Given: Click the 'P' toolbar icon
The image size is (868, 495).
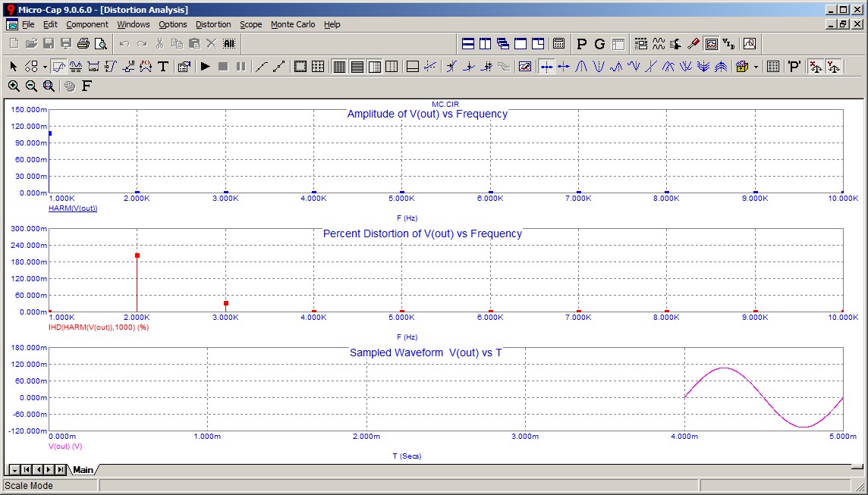Looking at the screenshot, I should pos(582,44).
